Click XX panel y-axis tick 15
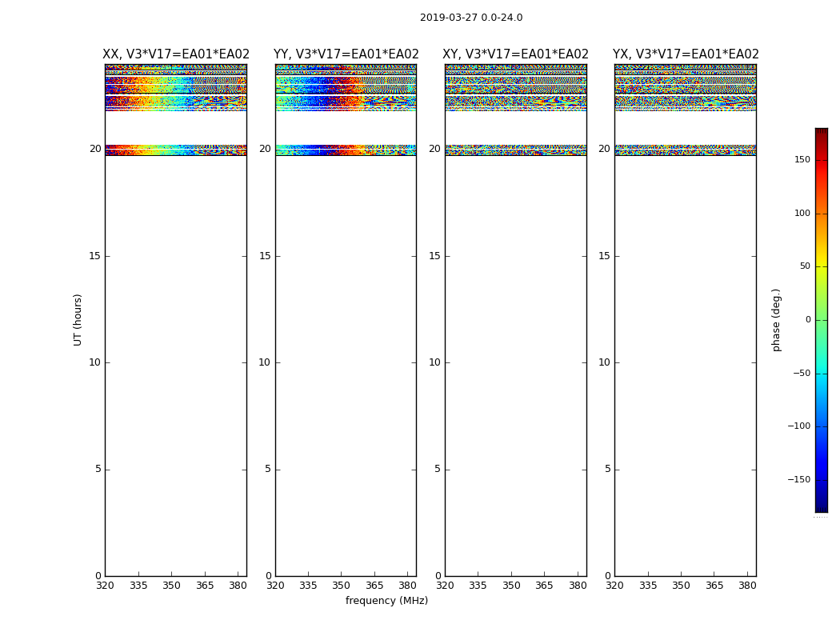 [x=95, y=256]
